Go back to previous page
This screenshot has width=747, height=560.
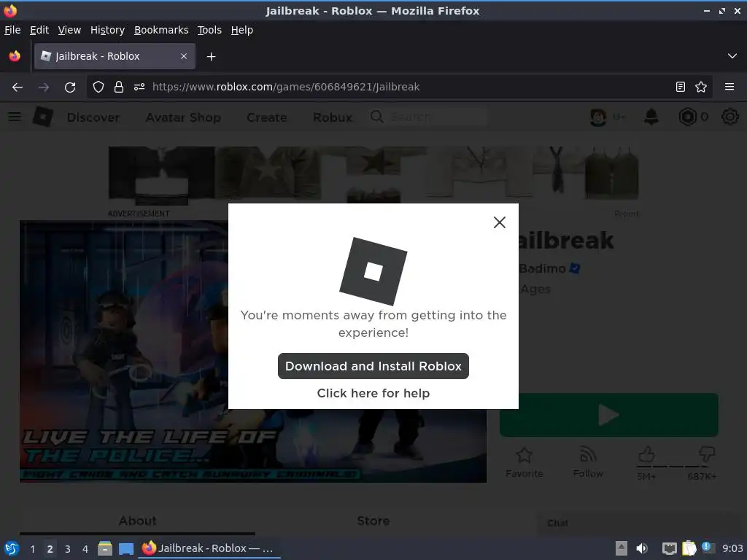click(18, 87)
